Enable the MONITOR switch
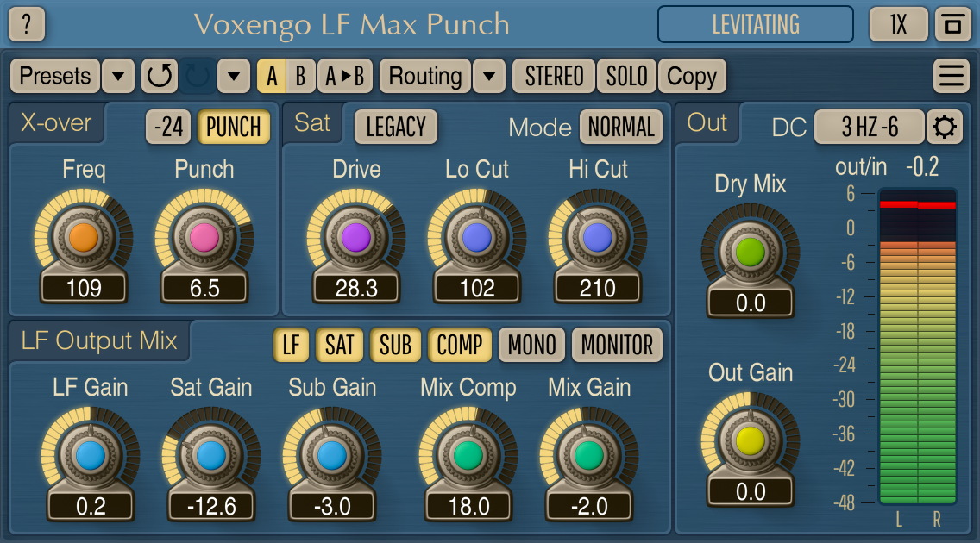Image resolution: width=980 pixels, height=543 pixels. 617,345
